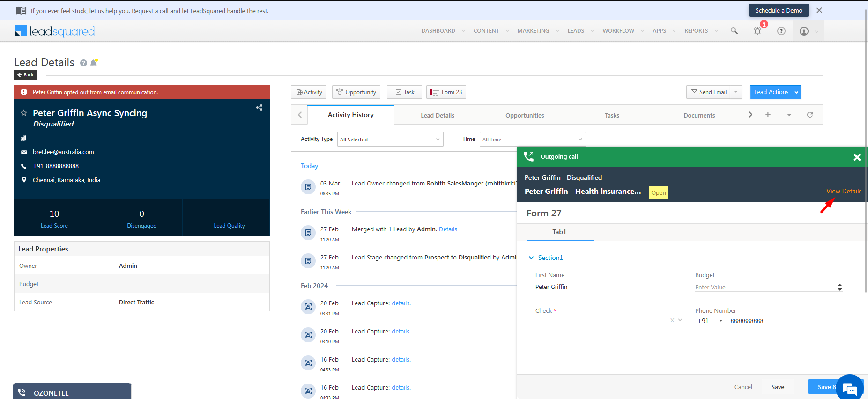Add a new tab with plus icon
This screenshot has height=399, width=868.
[x=768, y=115]
